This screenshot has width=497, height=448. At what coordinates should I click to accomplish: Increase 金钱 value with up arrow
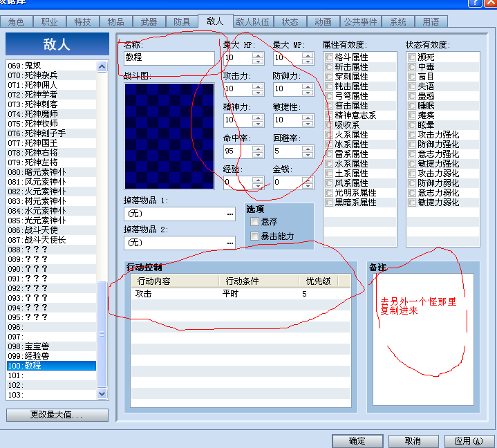(308, 180)
